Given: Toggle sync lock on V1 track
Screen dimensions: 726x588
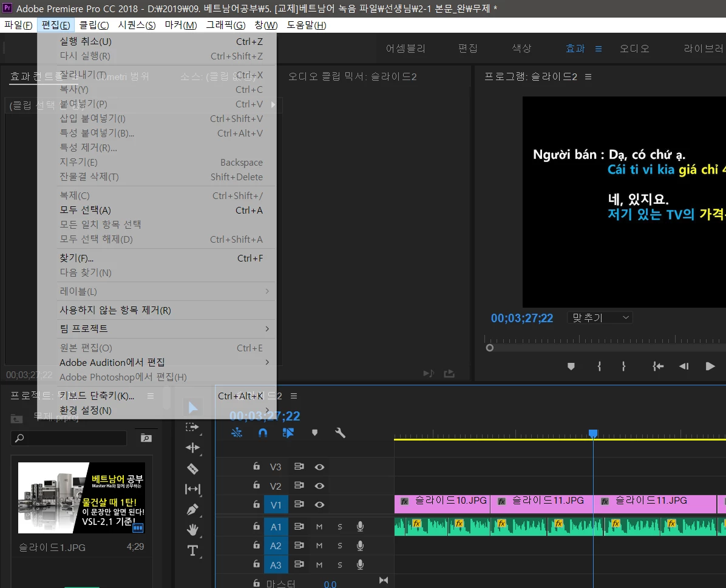Looking at the screenshot, I should pos(299,504).
